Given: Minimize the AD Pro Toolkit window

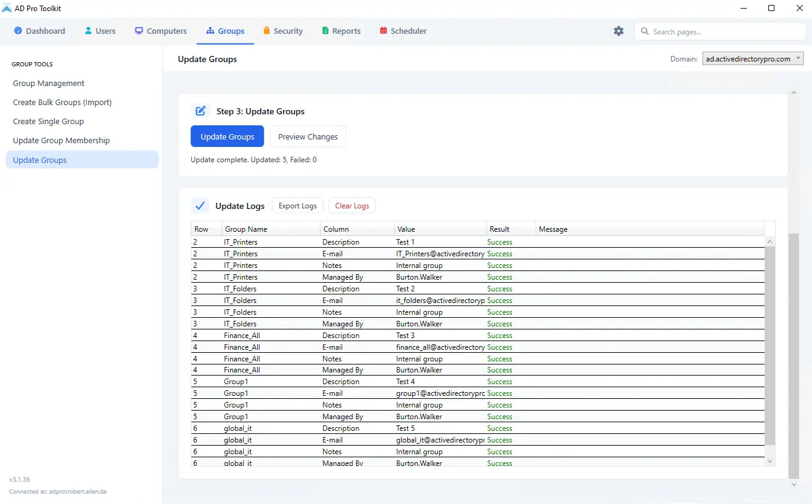Looking at the screenshot, I should point(744,9).
